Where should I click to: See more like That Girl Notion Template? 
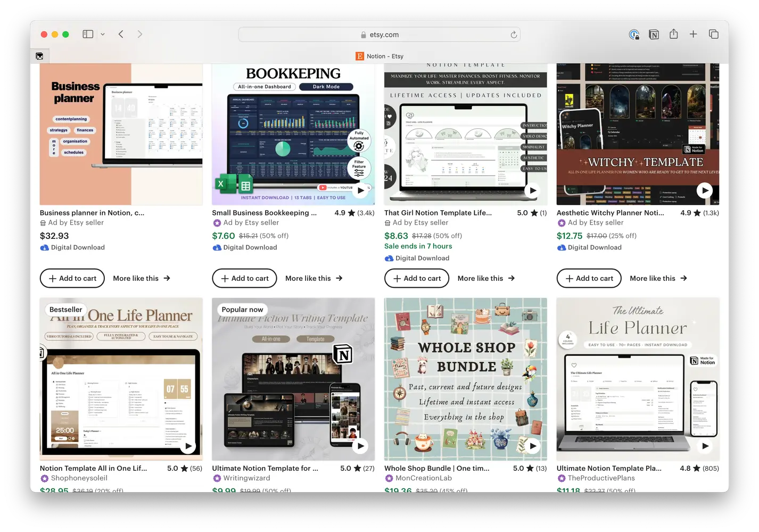point(486,278)
